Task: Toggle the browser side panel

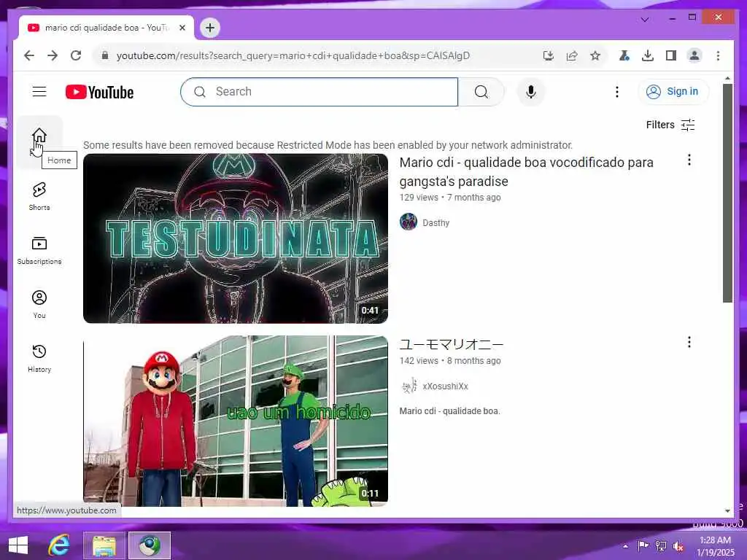Action: pos(671,55)
